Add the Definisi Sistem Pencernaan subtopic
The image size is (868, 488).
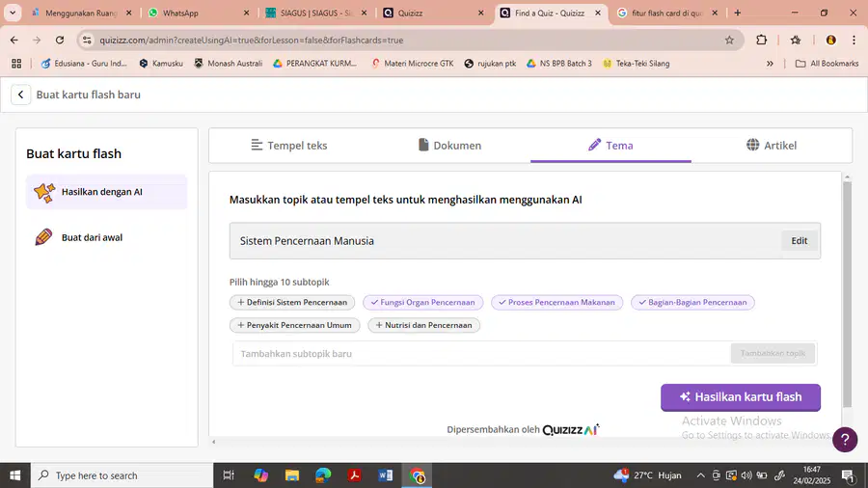(x=292, y=302)
